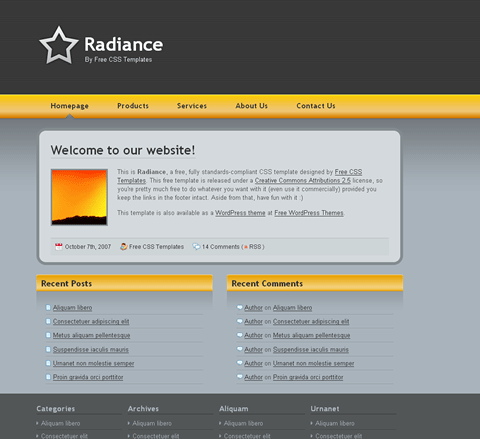
Task: Click the Aliquam footer column heading
Action: click(x=234, y=409)
